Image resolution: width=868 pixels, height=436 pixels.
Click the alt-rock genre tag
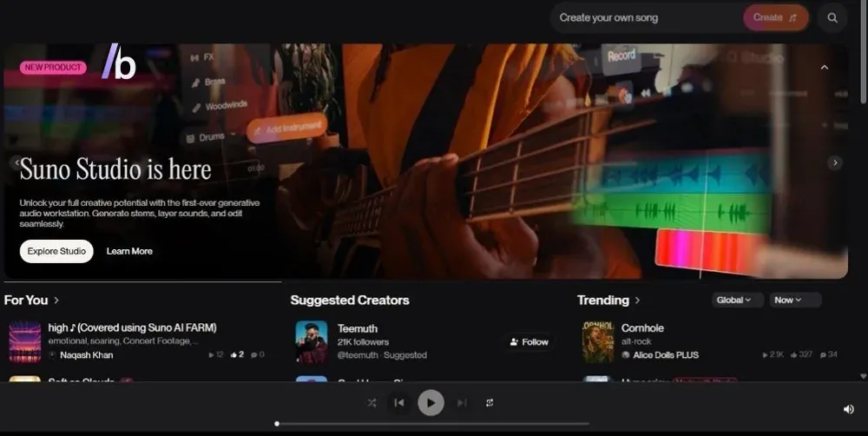pyautogui.click(x=636, y=342)
